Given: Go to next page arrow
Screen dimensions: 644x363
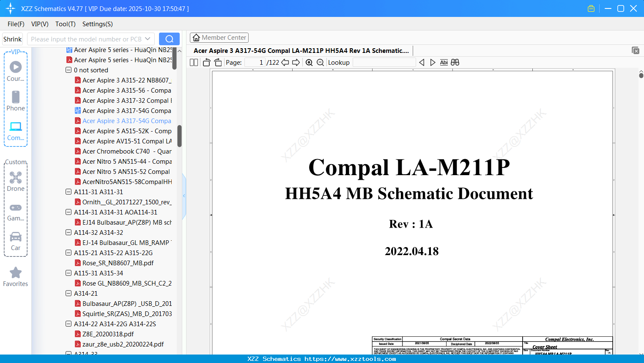Looking at the screenshot, I should click(296, 63).
